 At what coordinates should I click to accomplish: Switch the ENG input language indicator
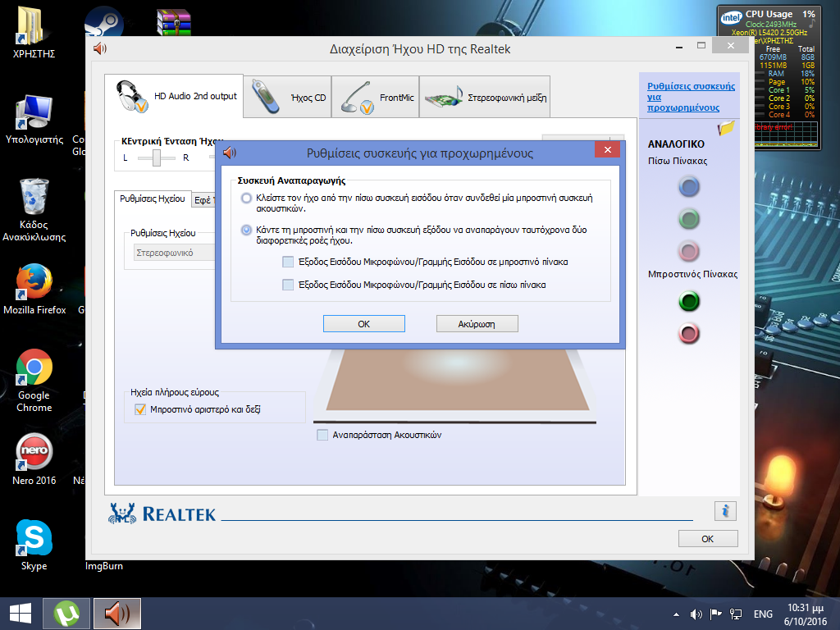point(763,614)
